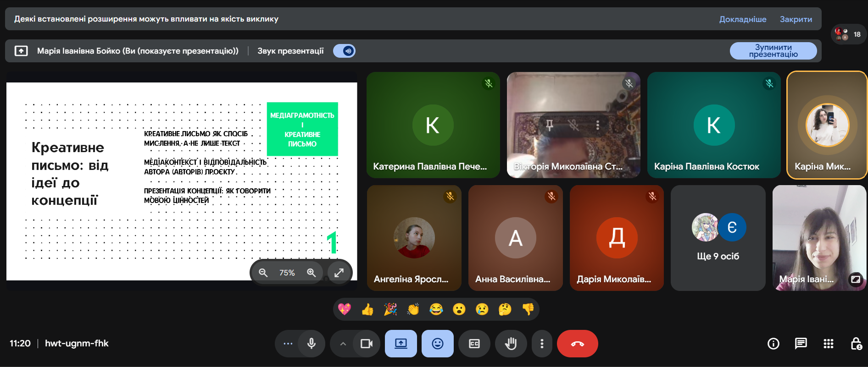Viewport: 868px width, 367px height.
Task: Send the thumbs up emoji reaction
Action: click(367, 310)
